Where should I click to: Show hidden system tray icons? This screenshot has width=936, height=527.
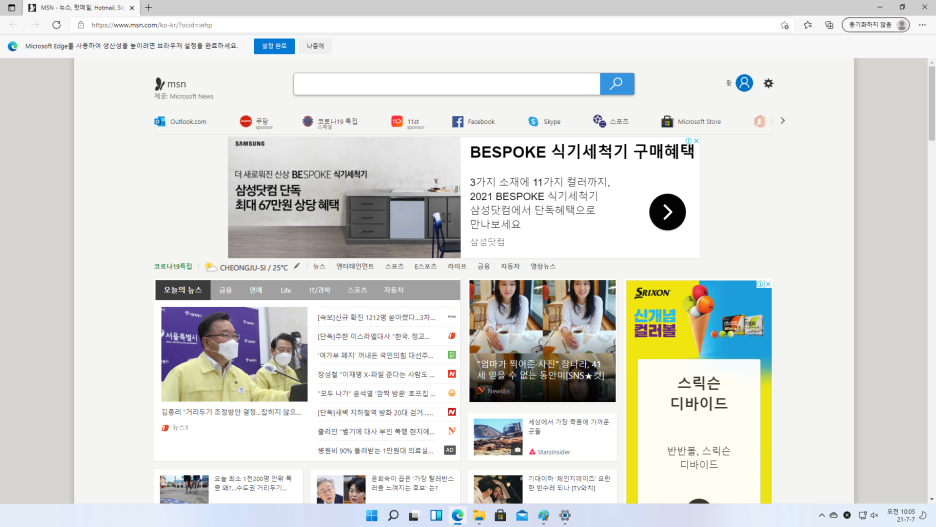pyautogui.click(x=821, y=516)
